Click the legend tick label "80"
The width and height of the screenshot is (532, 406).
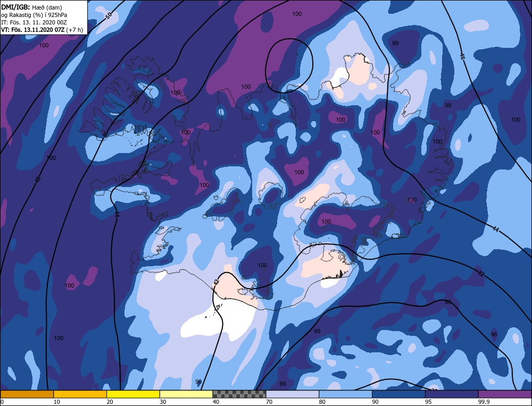pyautogui.click(x=322, y=402)
